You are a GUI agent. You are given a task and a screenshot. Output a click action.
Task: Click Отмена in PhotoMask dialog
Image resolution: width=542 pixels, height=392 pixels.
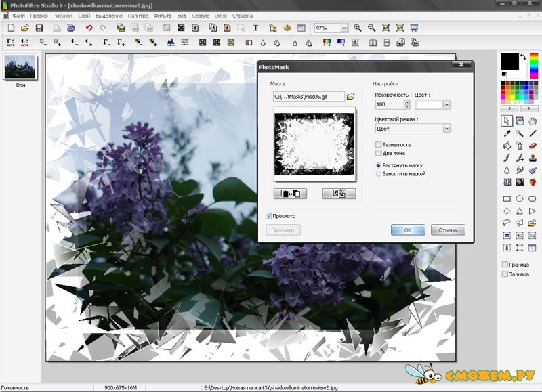(448, 230)
